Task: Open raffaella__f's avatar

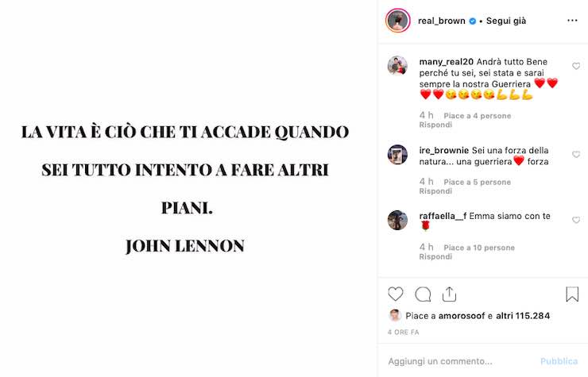Action: [397, 220]
